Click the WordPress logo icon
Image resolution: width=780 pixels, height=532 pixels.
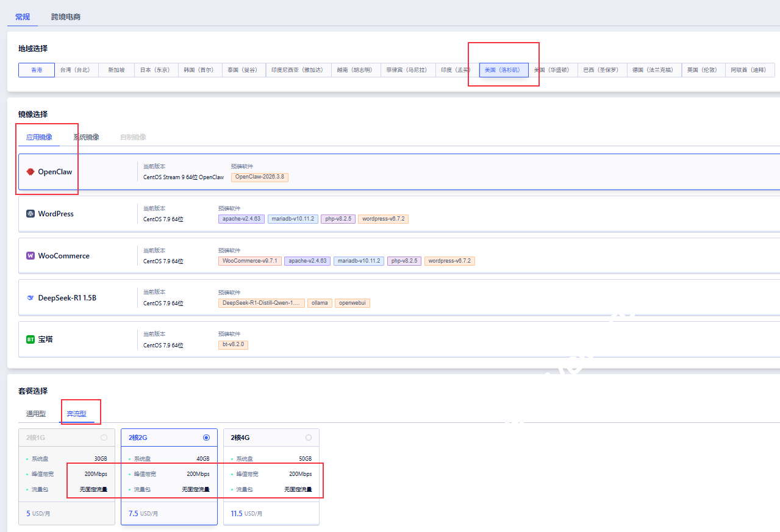pyautogui.click(x=30, y=214)
